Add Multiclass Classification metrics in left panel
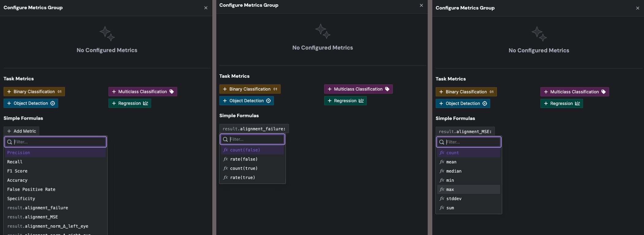This screenshot has height=235, width=644. [143, 91]
